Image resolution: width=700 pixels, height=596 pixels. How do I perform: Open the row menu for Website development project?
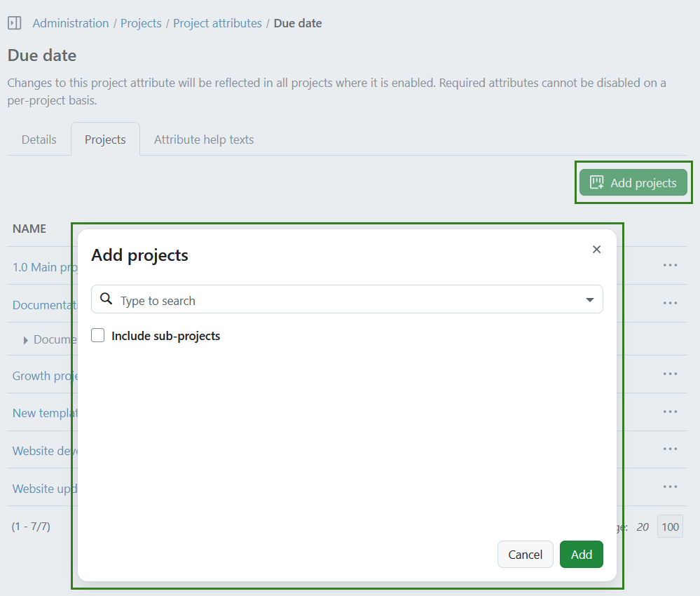669,449
